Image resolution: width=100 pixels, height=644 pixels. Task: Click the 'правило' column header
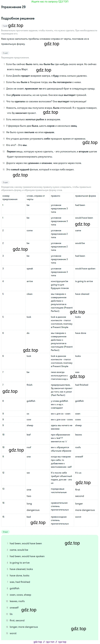[55, 196]
